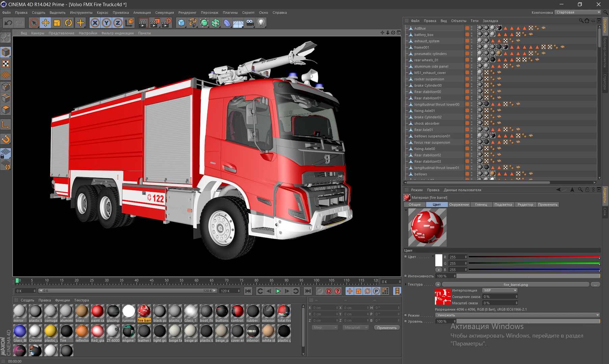
Task: Open render settings clapperboard with gear
Action: (166, 23)
